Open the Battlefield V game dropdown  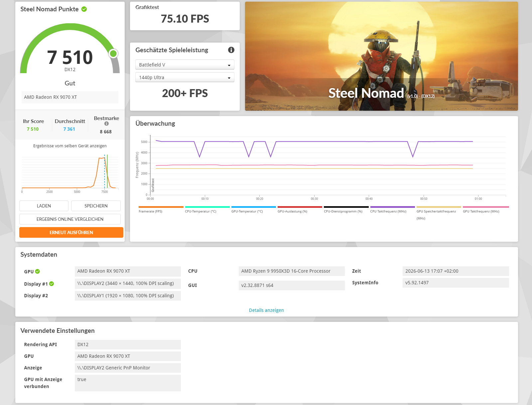185,65
